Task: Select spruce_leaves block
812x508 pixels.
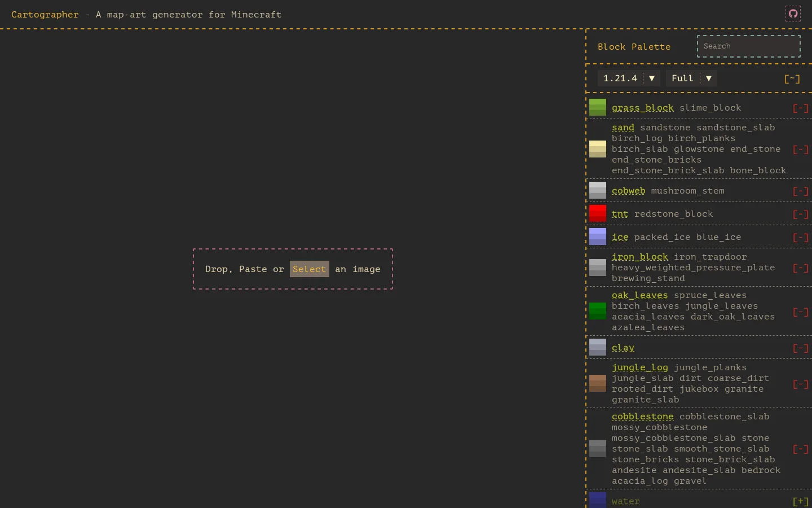Action: pos(710,295)
